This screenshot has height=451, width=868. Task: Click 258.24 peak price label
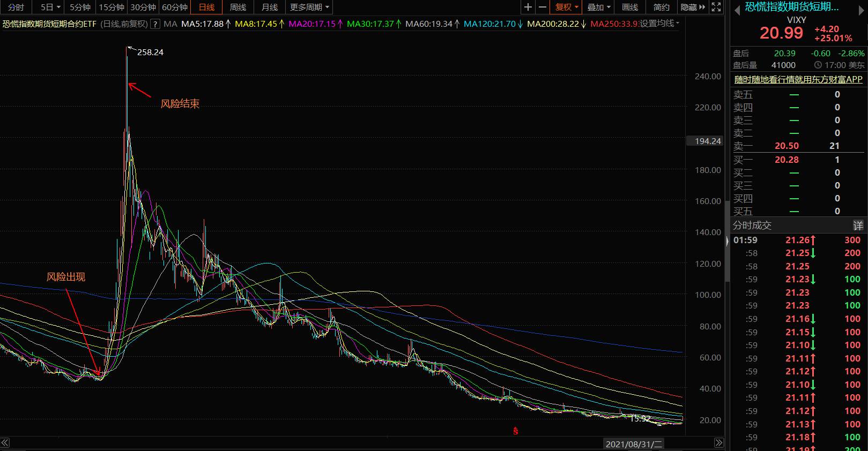150,52
